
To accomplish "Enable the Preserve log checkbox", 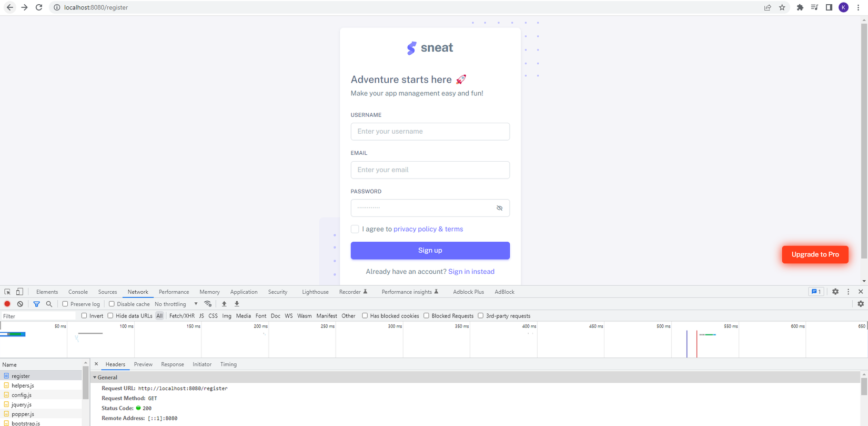I will (x=65, y=304).
